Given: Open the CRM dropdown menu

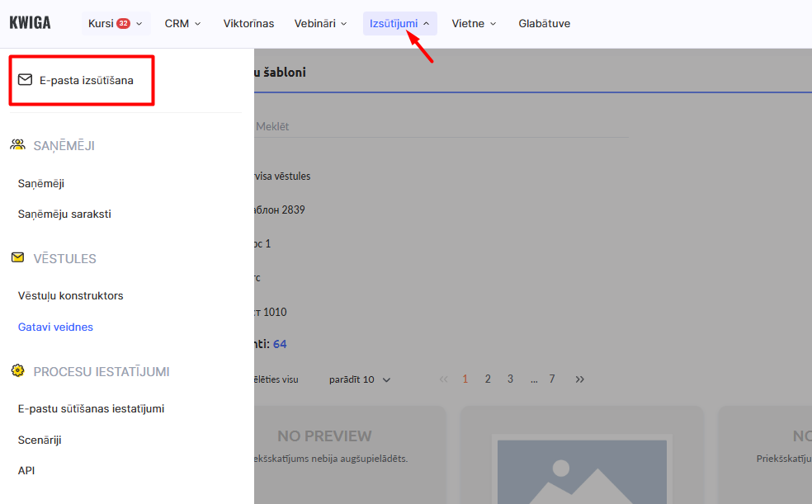Looking at the screenshot, I should [182, 23].
